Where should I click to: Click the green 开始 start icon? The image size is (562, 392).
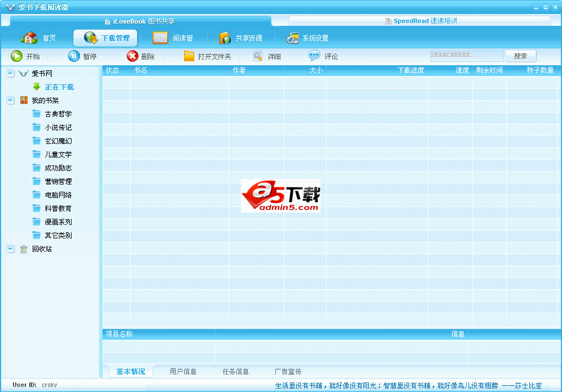(16, 56)
